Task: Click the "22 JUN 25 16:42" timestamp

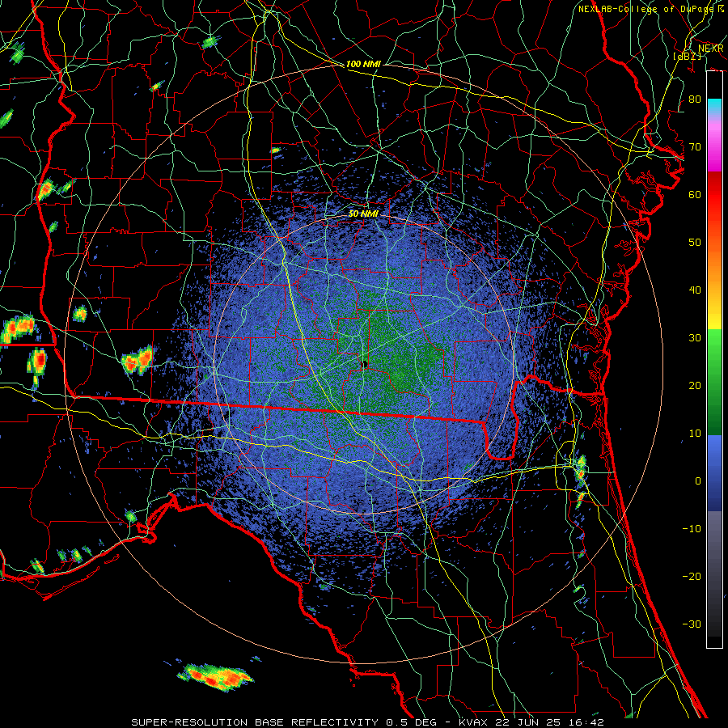Action: coord(548,722)
